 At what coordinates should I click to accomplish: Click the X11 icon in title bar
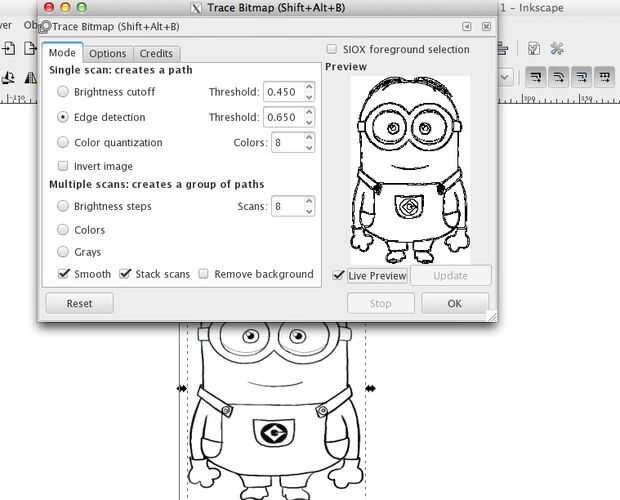pyautogui.click(x=196, y=8)
